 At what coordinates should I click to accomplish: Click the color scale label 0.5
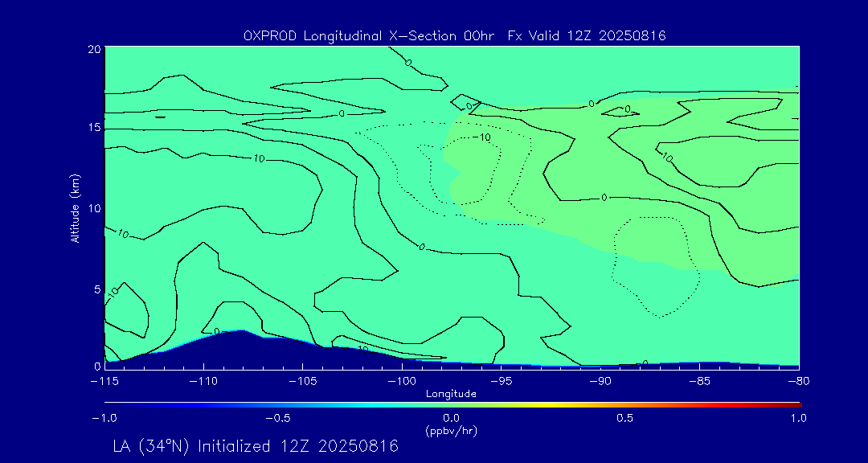tap(625, 418)
